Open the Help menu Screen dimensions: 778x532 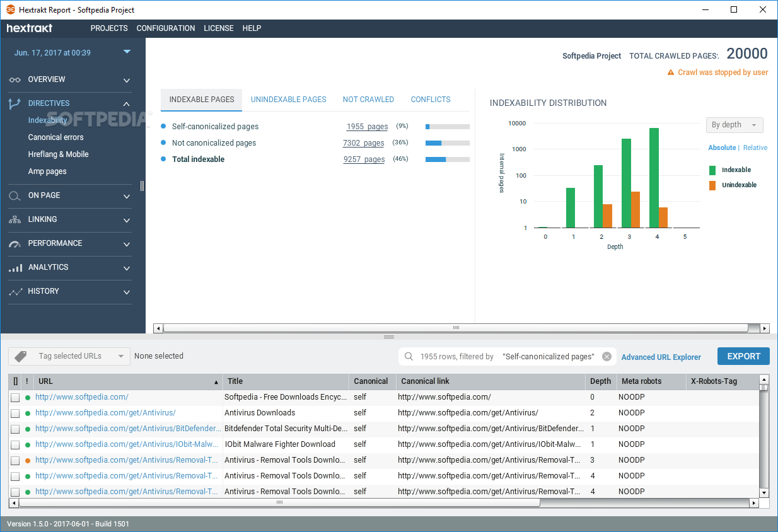(252, 28)
